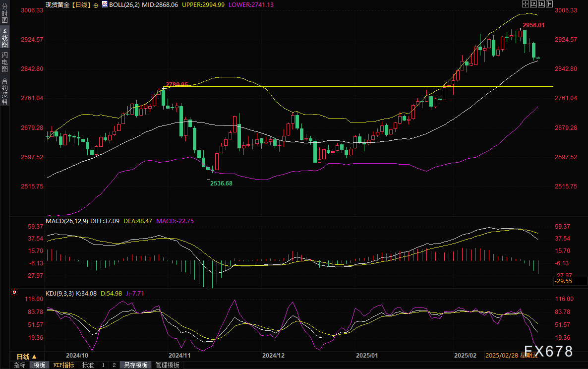This screenshot has height=369, width=588.
Task: Click the circled plus icon beside 日线 title
Action: pos(96,4)
